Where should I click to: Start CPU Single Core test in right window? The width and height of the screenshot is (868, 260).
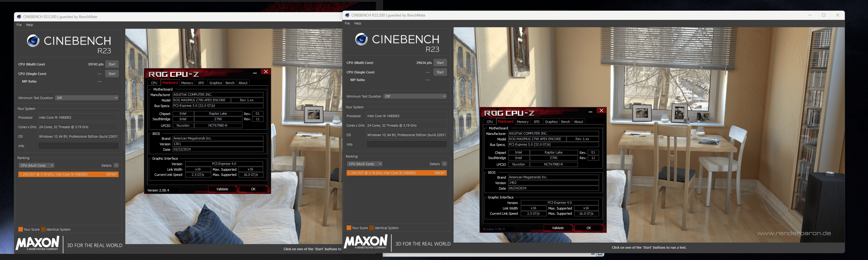point(440,72)
